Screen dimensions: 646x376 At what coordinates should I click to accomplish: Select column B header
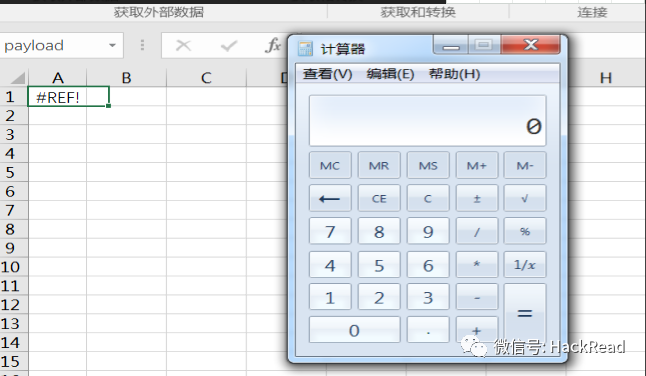click(126, 77)
